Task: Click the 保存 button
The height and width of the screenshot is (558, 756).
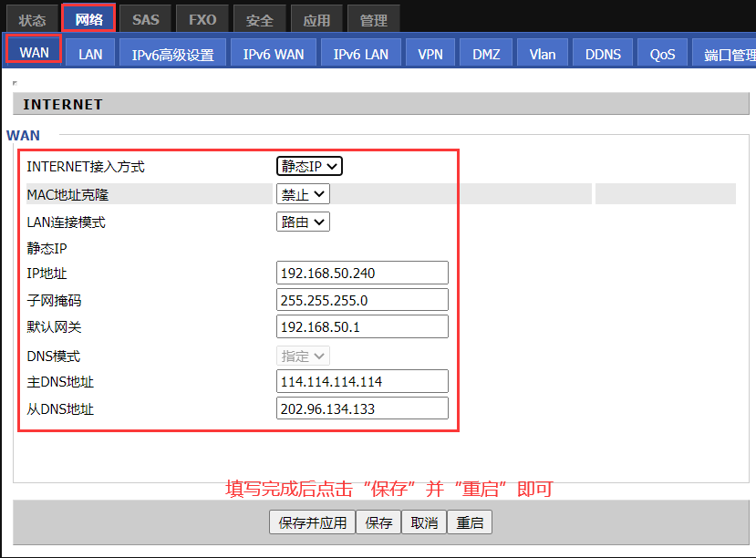Action: coord(378,522)
